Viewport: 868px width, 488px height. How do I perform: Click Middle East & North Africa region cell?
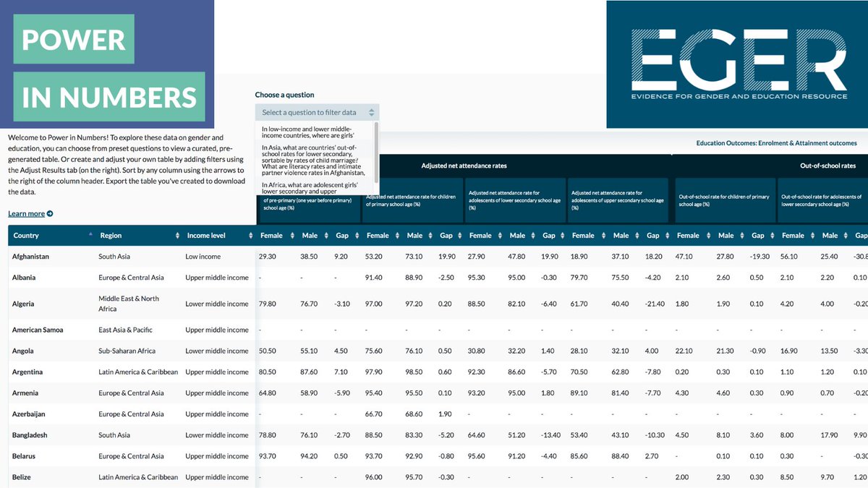pos(129,304)
